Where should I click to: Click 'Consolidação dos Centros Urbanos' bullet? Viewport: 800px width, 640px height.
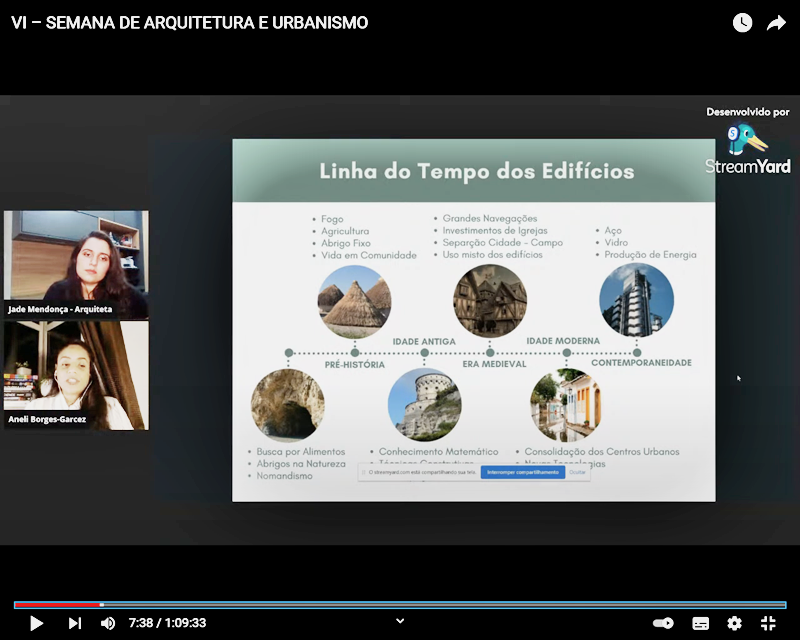click(602, 452)
